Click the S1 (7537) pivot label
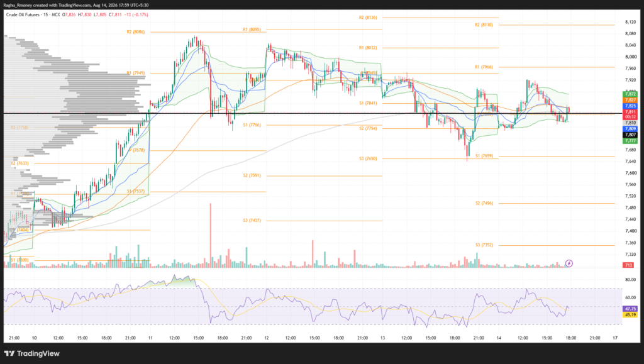Screen dimensions: 644x364 tap(136, 191)
